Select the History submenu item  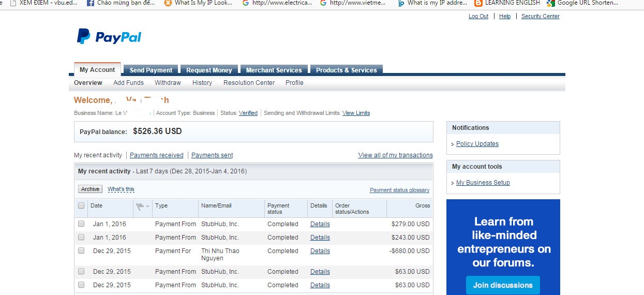click(x=202, y=83)
